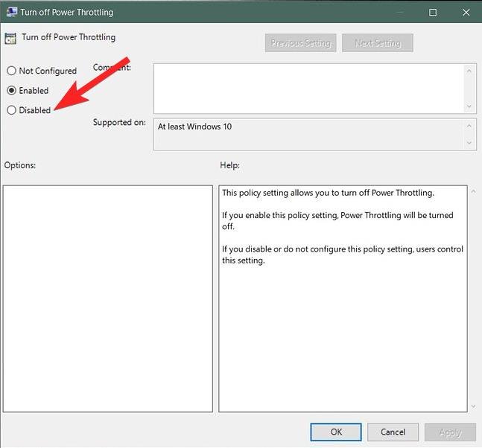Screen dimensions: 482x448
Task: Click the 'At least Windows 10' text
Action: [x=194, y=127]
